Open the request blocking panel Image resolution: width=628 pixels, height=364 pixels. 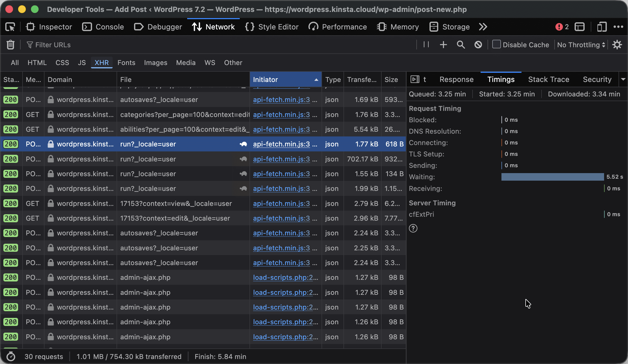[x=478, y=45]
